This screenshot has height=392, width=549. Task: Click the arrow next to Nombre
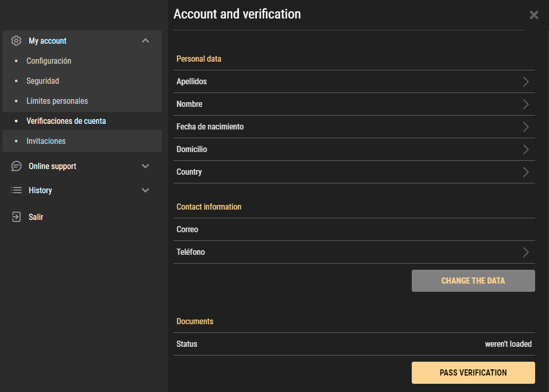coord(525,104)
